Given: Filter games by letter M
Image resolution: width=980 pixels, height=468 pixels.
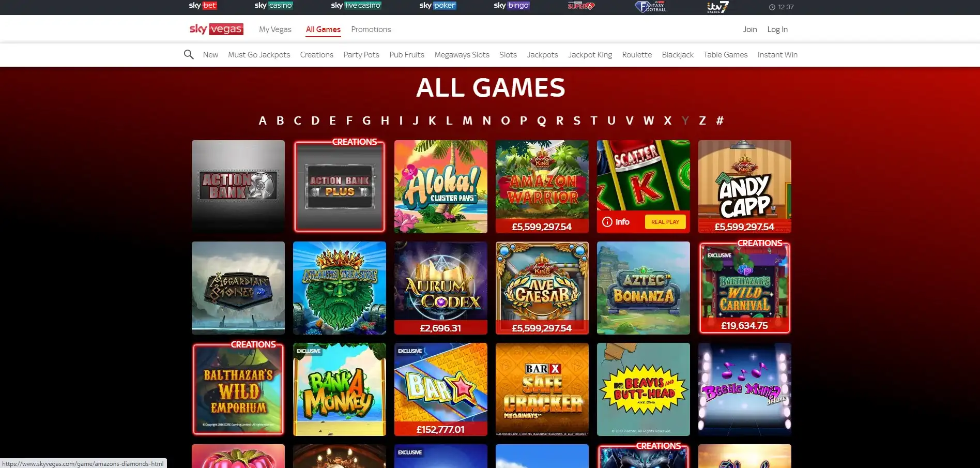Looking at the screenshot, I should coord(467,120).
